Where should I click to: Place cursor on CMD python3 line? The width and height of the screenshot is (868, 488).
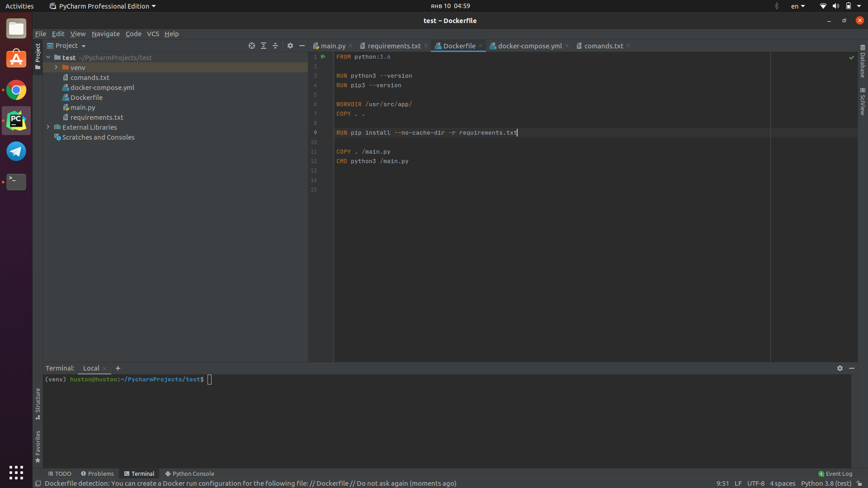point(372,161)
